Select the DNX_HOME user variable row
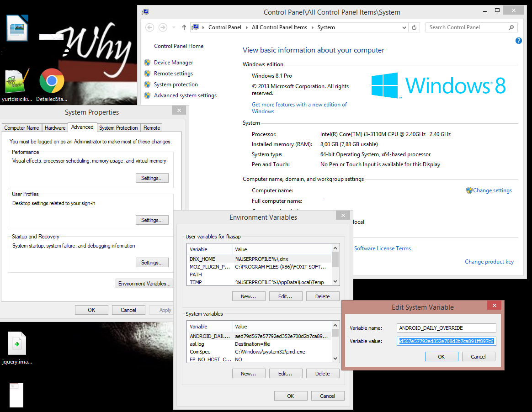 260,259
